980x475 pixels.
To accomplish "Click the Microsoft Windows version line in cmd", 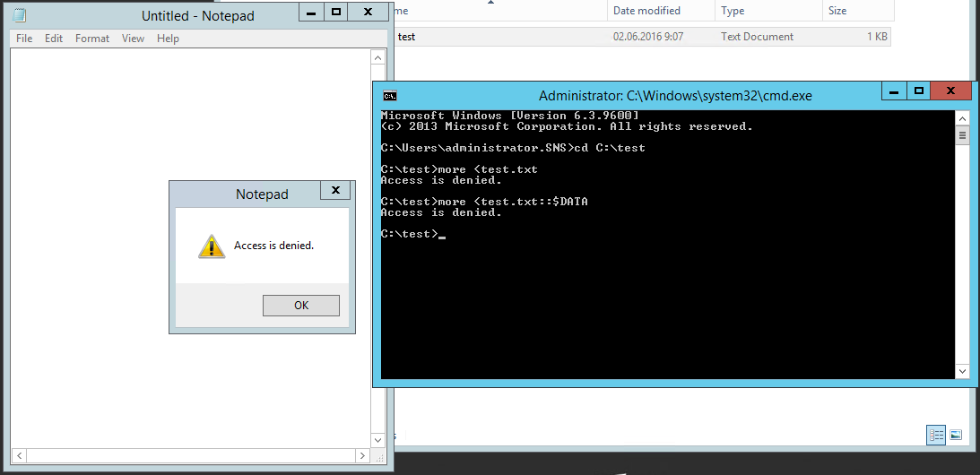I will 509,116.
